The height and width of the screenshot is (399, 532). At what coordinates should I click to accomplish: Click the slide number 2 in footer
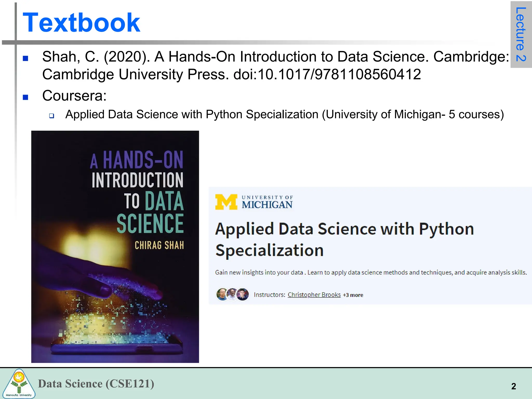coord(514,386)
